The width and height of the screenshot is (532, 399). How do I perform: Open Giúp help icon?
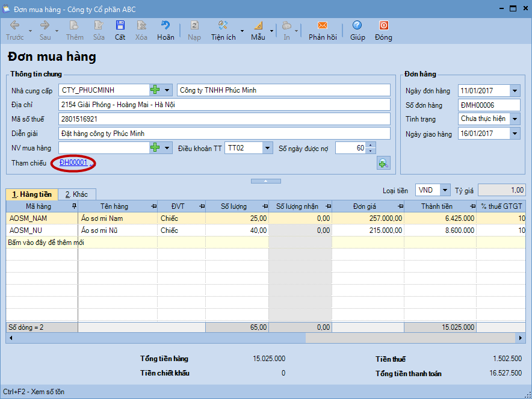pyautogui.click(x=357, y=26)
